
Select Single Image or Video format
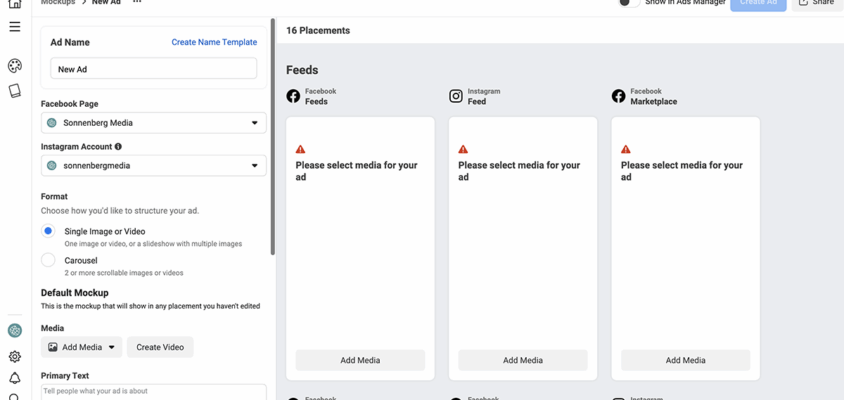(48, 231)
